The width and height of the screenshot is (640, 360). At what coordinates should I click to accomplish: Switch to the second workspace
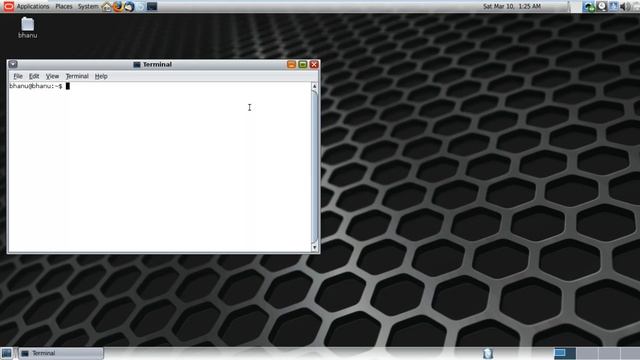[x=587, y=353]
